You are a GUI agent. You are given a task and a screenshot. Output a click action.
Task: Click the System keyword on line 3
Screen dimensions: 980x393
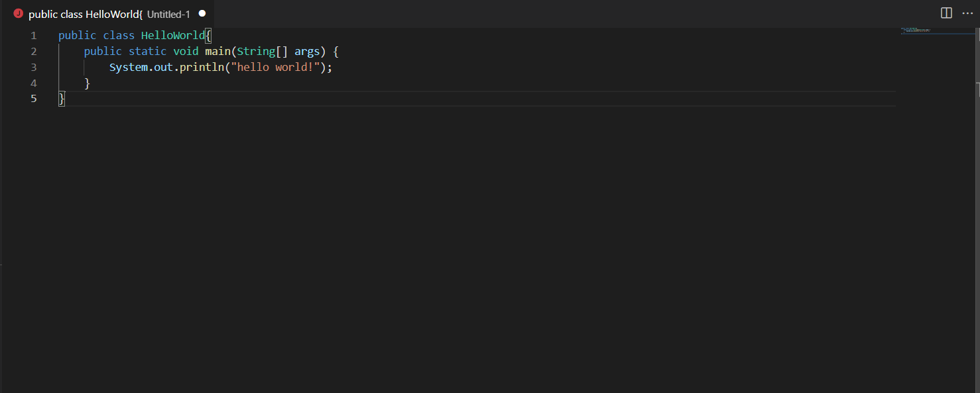click(x=128, y=66)
